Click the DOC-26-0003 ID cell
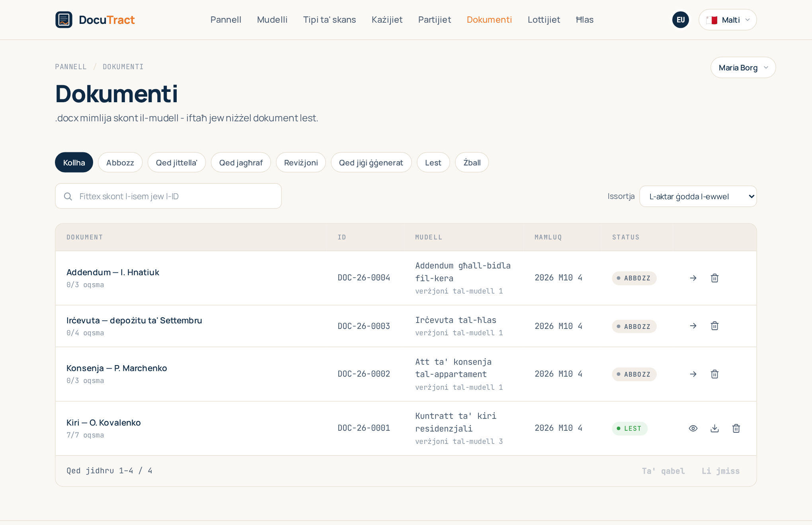This screenshot has height=525, width=812. (364, 326)
